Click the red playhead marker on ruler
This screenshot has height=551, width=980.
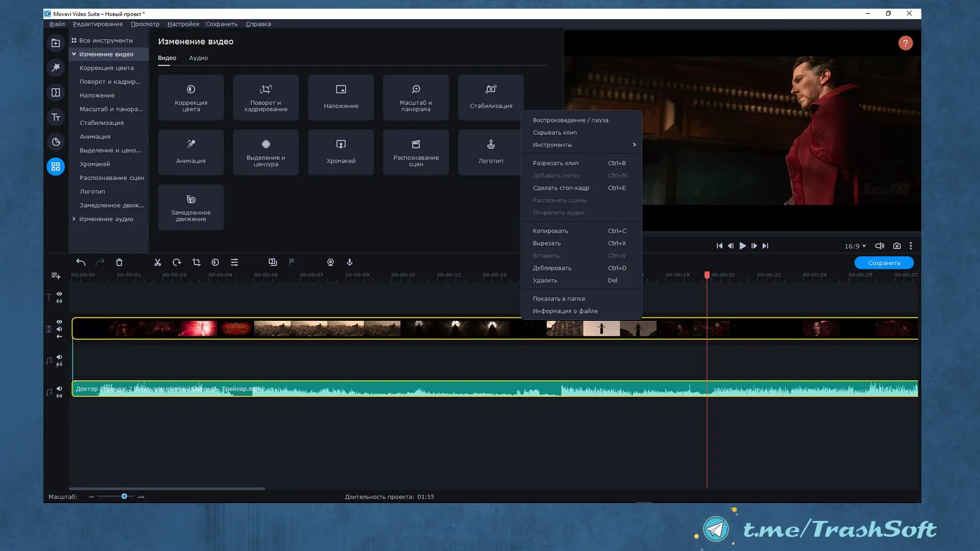pos(707,275)
